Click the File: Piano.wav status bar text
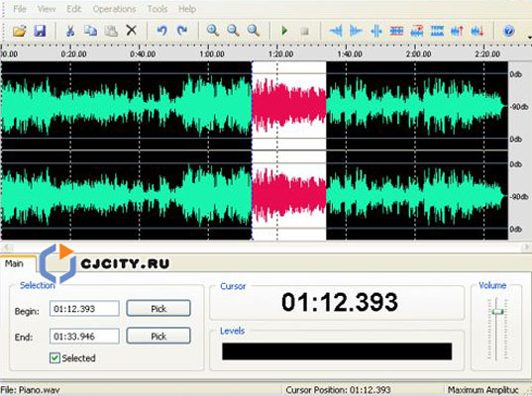This screenshot has width=532, height=396. [30, 390]
